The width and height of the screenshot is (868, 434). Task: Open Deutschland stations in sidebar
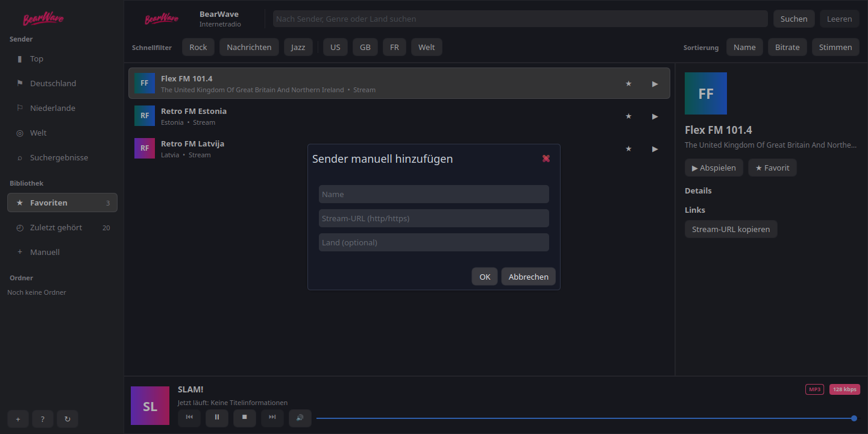coord(62,84)
